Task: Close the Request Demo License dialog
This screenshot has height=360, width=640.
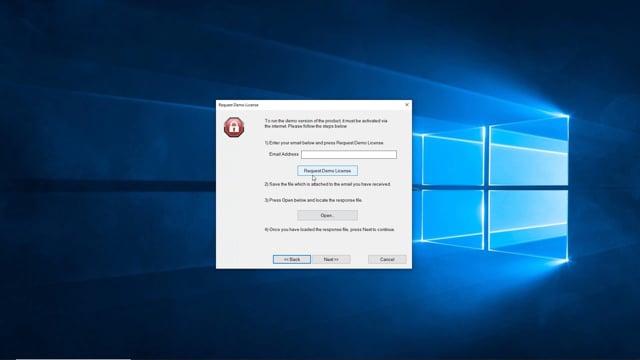Action: pos(407,105)
